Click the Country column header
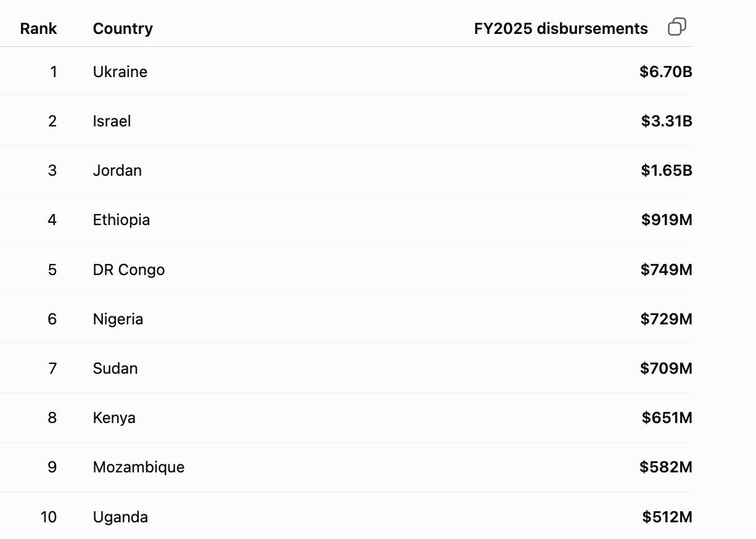This screenshot has height=539, width=756. 123,28
